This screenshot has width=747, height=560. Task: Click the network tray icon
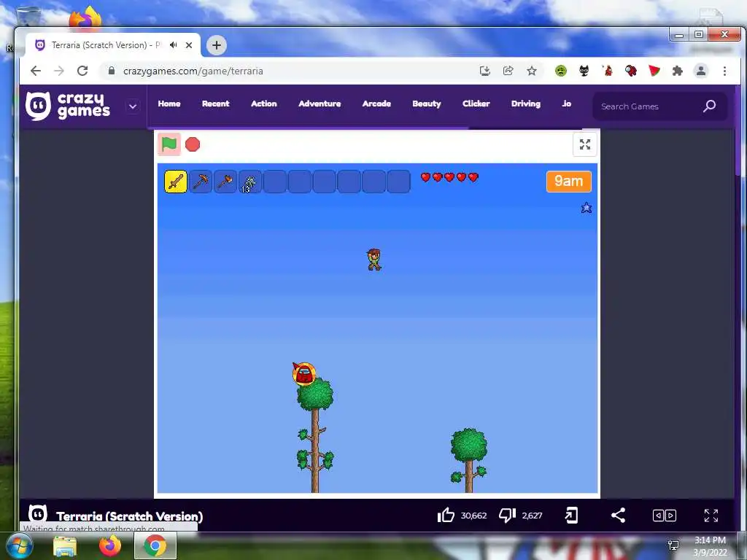click(673, 545)
